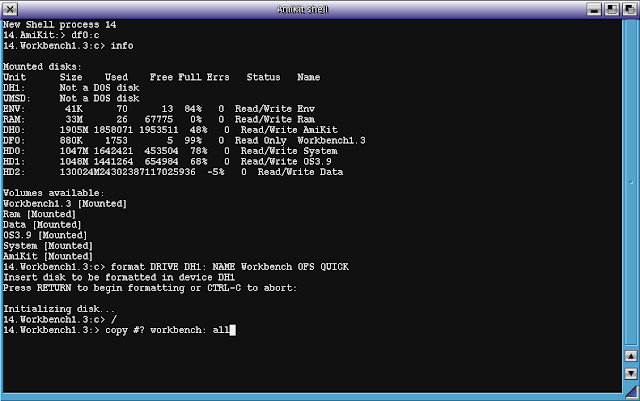
Task: Click the 'HD0:' unit row label
Action: point(14,151)
